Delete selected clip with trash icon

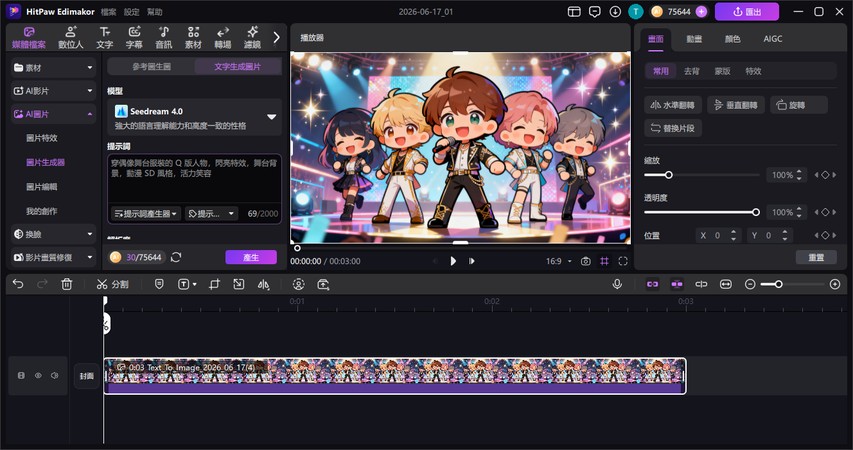[x=66, y=284]
